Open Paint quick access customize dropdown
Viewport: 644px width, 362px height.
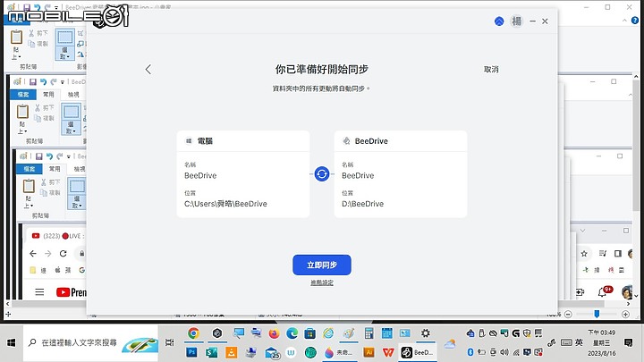[56, 7]
